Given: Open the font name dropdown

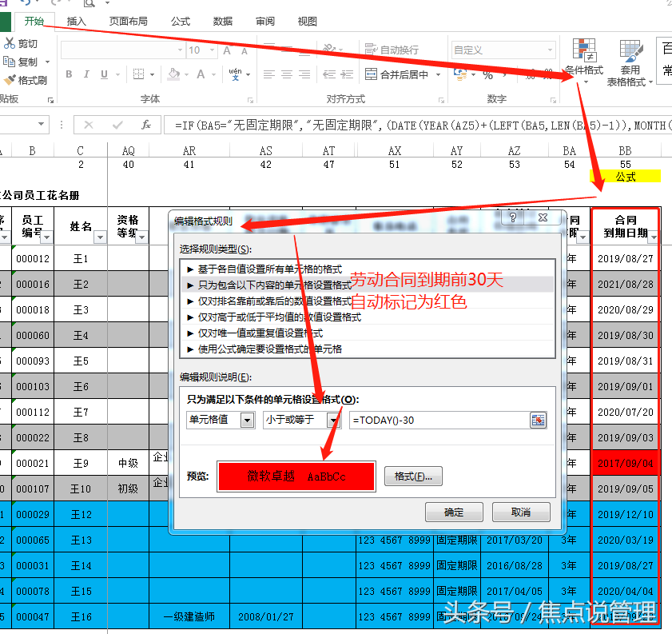Looking at the screenshot, I should click(x=181, y=50).
